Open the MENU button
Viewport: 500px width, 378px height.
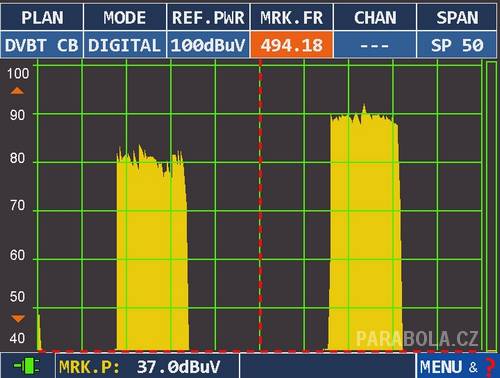point(449,367)
